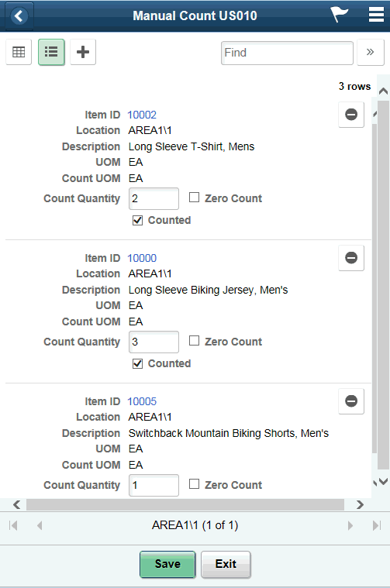Edit count quantity for T-Shirt

(x=154, y=199)
